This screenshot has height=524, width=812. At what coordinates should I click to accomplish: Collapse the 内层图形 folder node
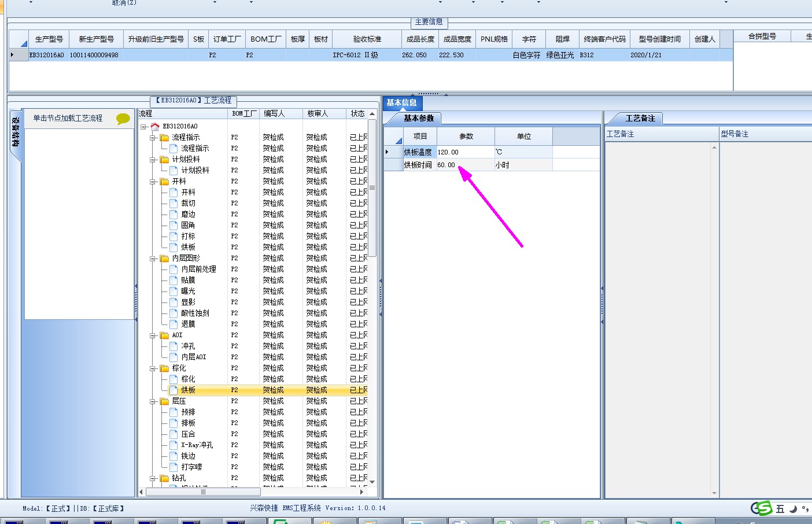(153, 258)
